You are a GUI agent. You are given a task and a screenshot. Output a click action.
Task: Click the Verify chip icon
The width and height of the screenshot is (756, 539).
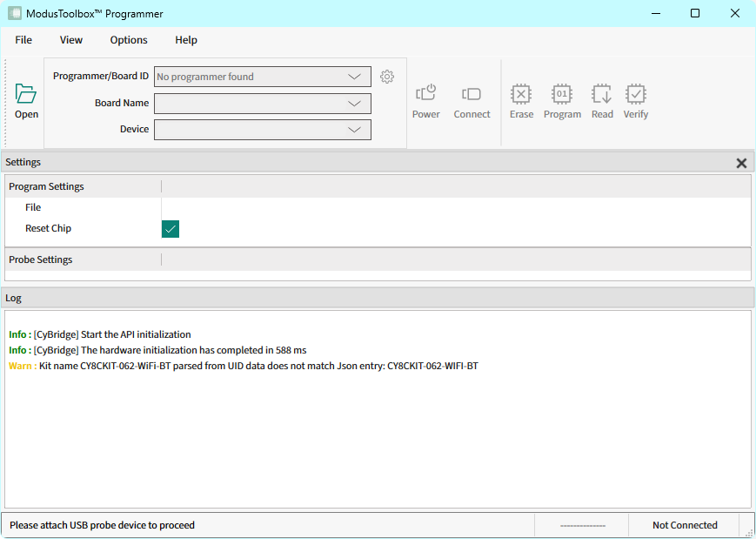click(636, 94)
